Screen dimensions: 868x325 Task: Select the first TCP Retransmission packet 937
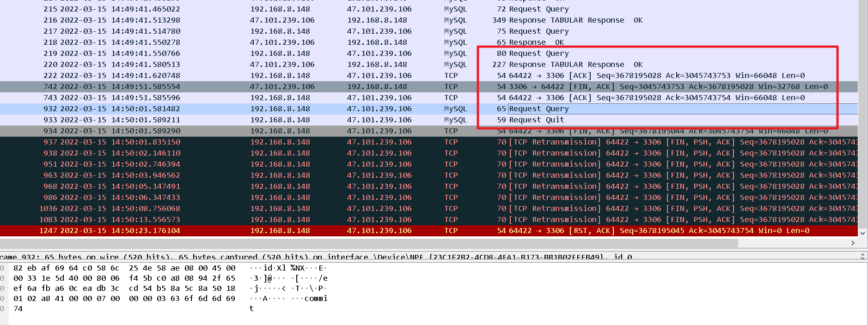(x=277, y=142)
